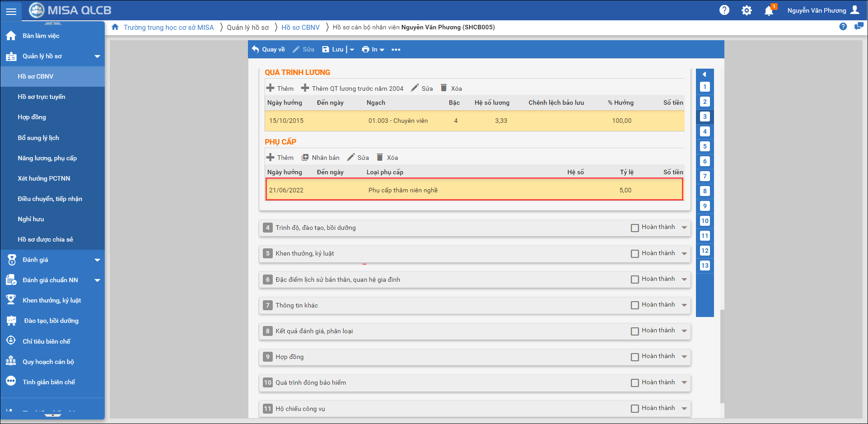Expand the Trình độ, đào tạo section arrow
Viewport: 868px width, 424px height.
[684, 228]
